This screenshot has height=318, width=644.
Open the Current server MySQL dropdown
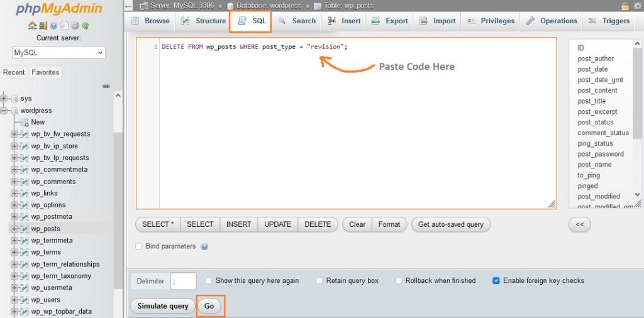pyautogui.click(x=58, y=53)
